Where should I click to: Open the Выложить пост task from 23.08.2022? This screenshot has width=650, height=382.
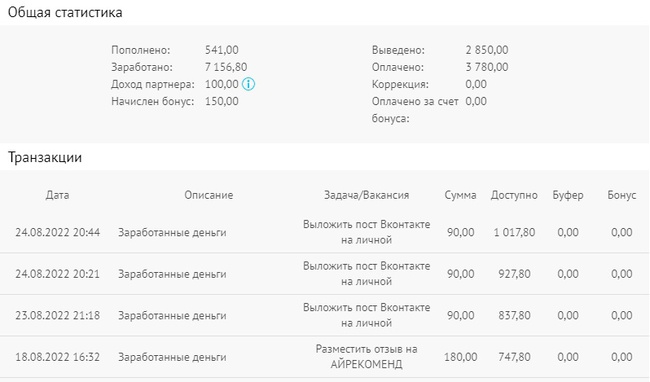tap(366, 315)
